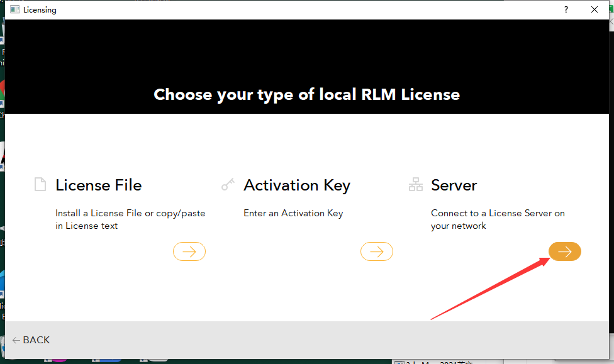Click the Licensing title bar text
The width and height of the screenshot is (614, 364).
pyautogui.click(x=40, y=9)
